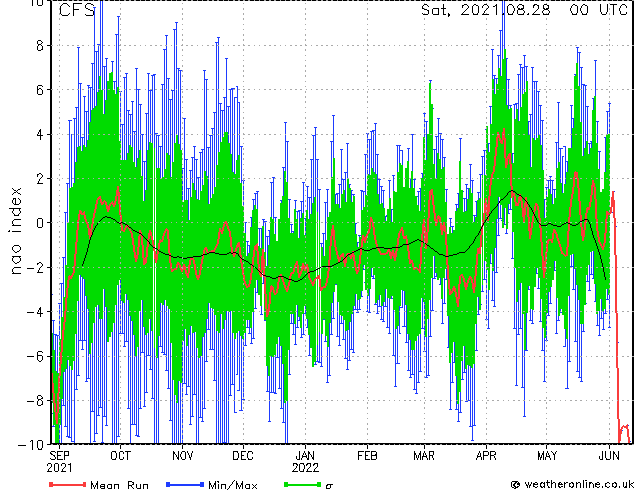The width and height of the screenshot is (634, 490).
Task: Click the '-4' y-axis tick label
Action: [35, 312]
